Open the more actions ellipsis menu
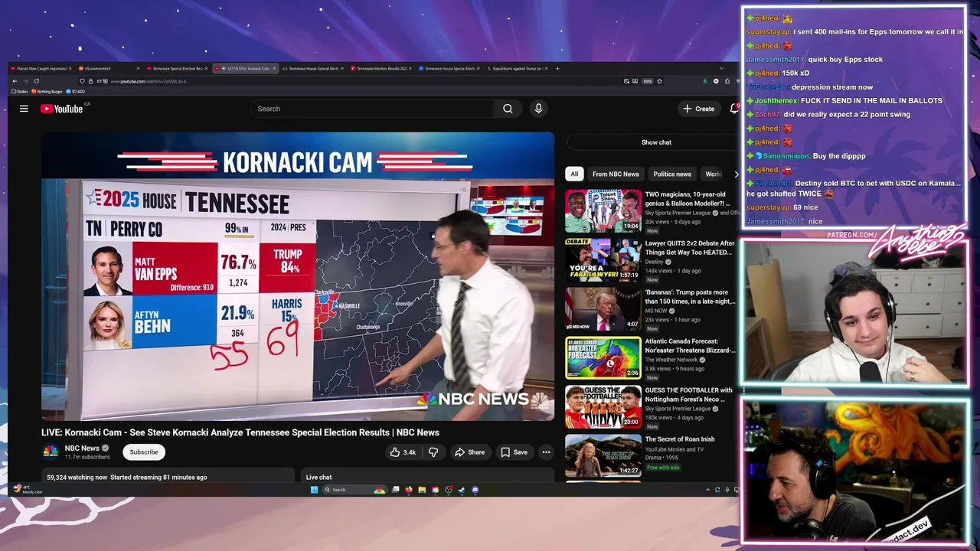This screenshot has height=551, width=980. [546, 452]
